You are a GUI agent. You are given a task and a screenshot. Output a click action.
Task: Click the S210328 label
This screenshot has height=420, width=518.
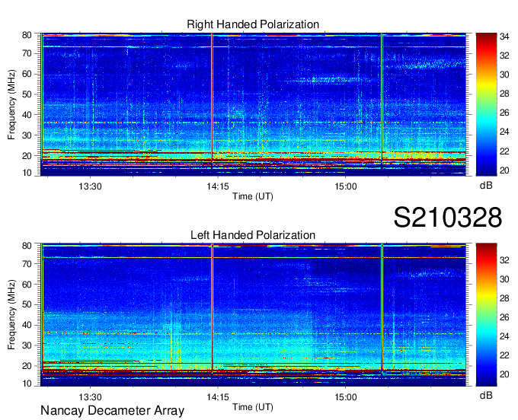point(448,218)
